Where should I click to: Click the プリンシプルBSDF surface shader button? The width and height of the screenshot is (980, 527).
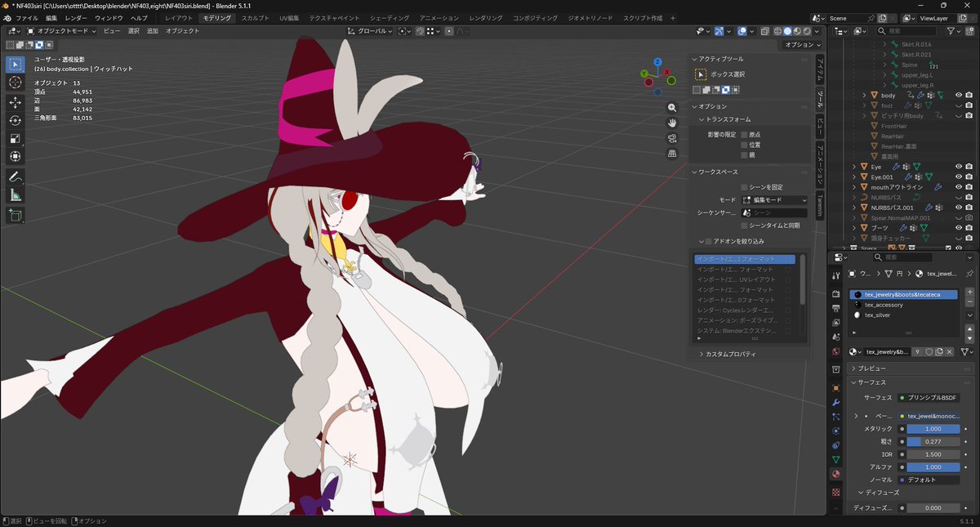pos(930,398)
